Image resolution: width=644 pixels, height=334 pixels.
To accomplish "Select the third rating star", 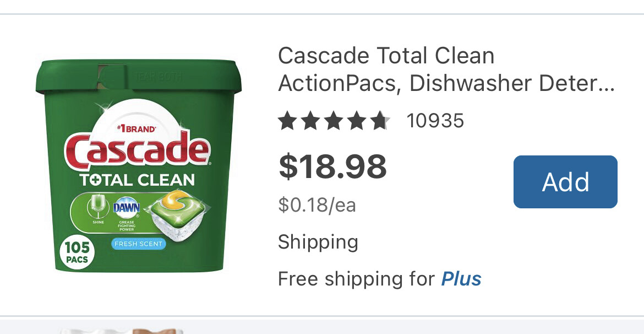I will (334, 121).
